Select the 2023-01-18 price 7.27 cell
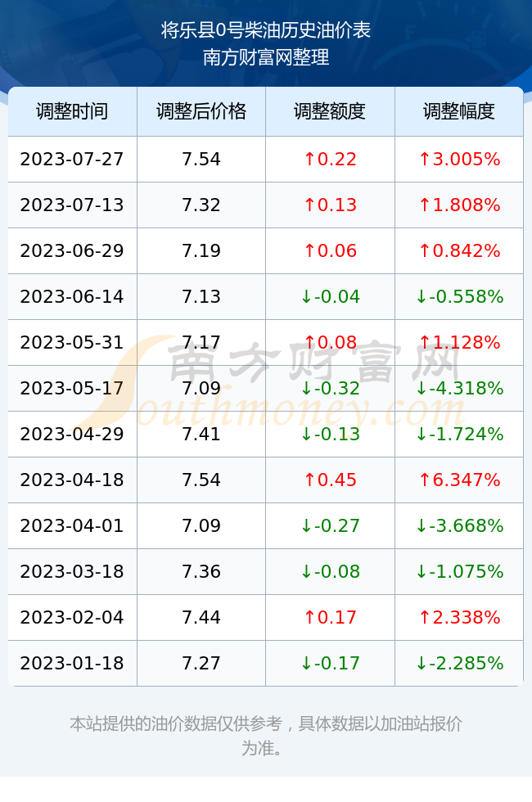Screen dimensions: 532x802 click(x=201, y=664)
